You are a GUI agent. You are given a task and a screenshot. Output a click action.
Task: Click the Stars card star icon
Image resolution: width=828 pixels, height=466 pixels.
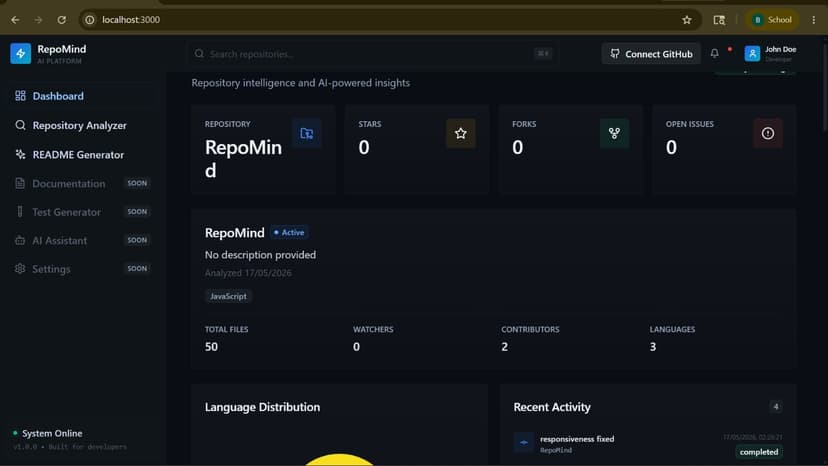coord(460,134)
